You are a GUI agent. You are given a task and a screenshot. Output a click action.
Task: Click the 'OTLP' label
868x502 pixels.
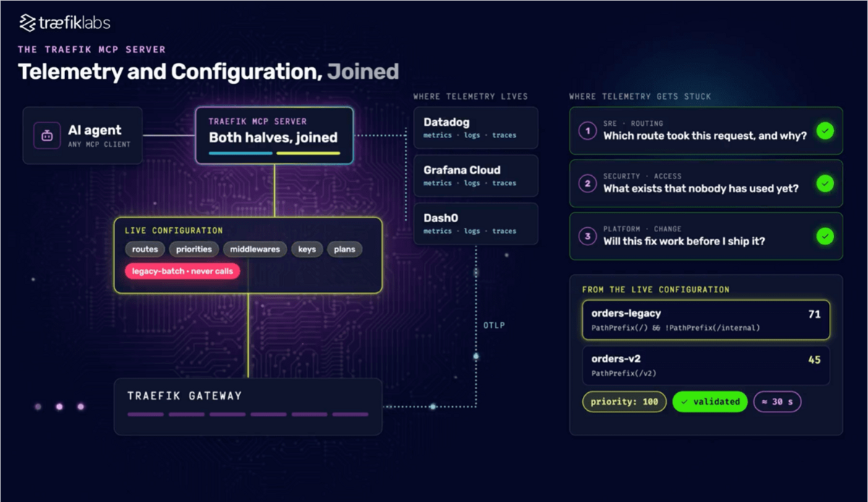pyautogui.click(x=494, y=326)
